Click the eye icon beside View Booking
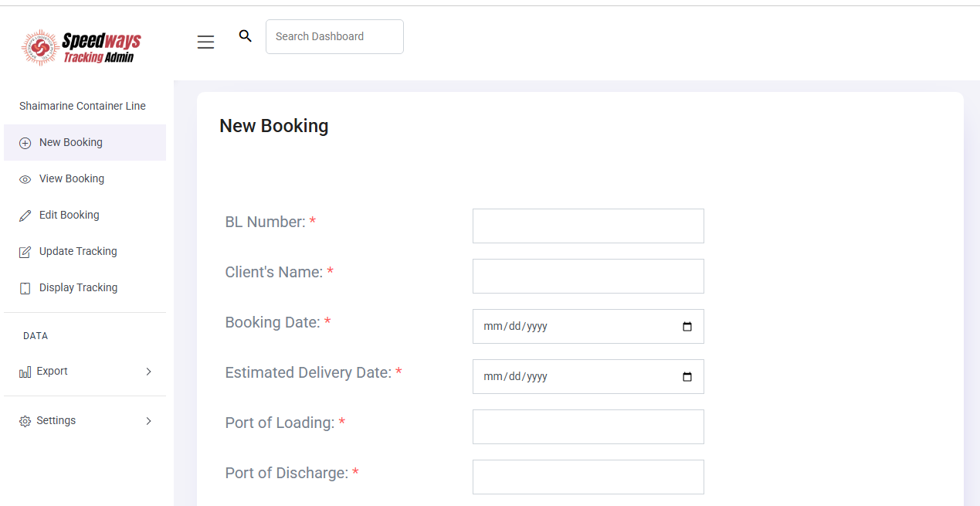Image resolution: width=980 pixels, height=506 pixels. (25, 179)
